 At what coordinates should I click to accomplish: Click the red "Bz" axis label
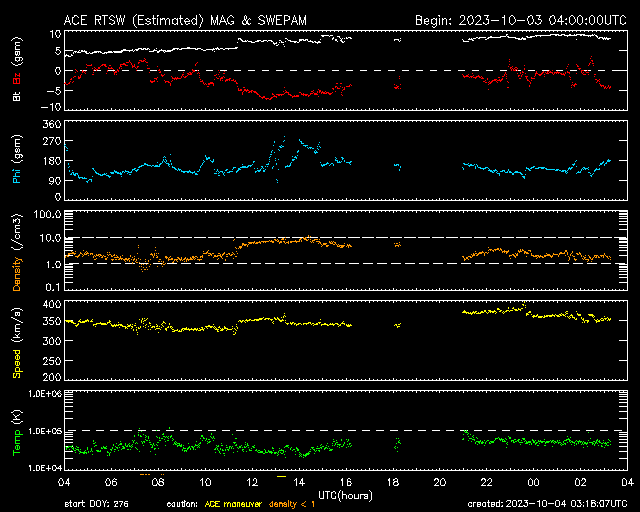(17, 78)
